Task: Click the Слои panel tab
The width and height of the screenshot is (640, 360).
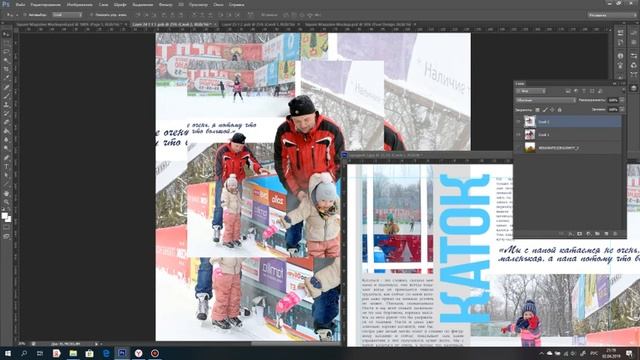Action: 520,84
